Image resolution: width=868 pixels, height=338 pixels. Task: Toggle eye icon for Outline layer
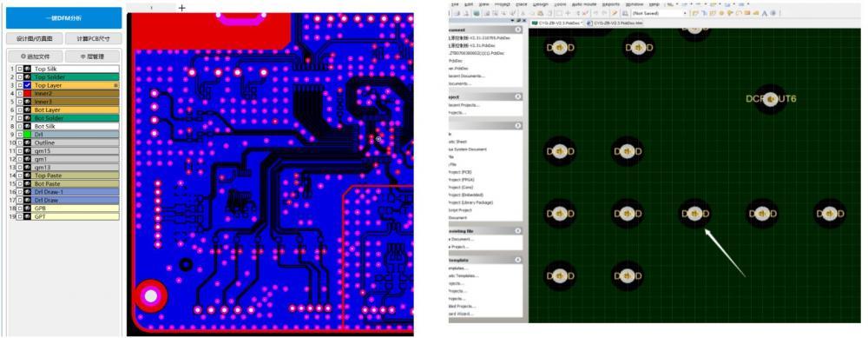(27, 143)
